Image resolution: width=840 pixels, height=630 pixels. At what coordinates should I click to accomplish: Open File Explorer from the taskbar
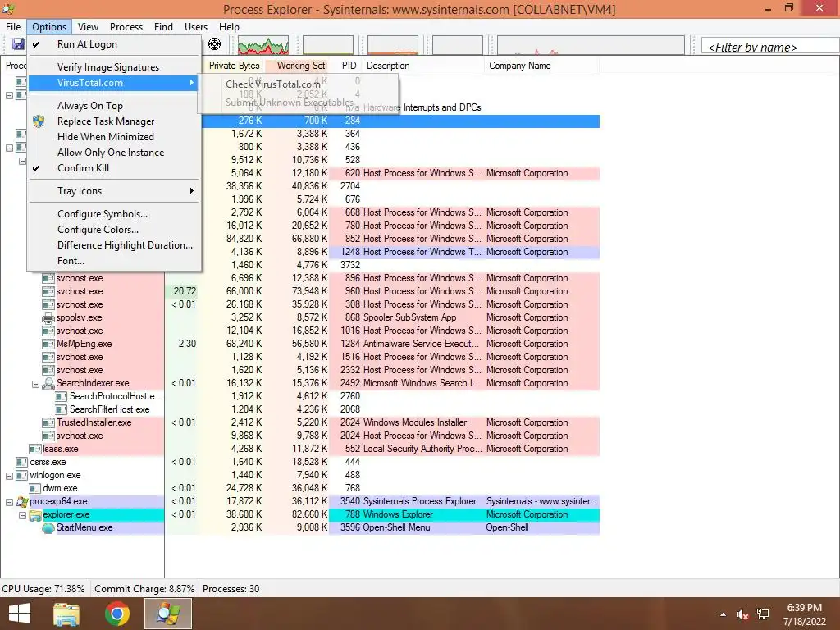pos(66,614)
